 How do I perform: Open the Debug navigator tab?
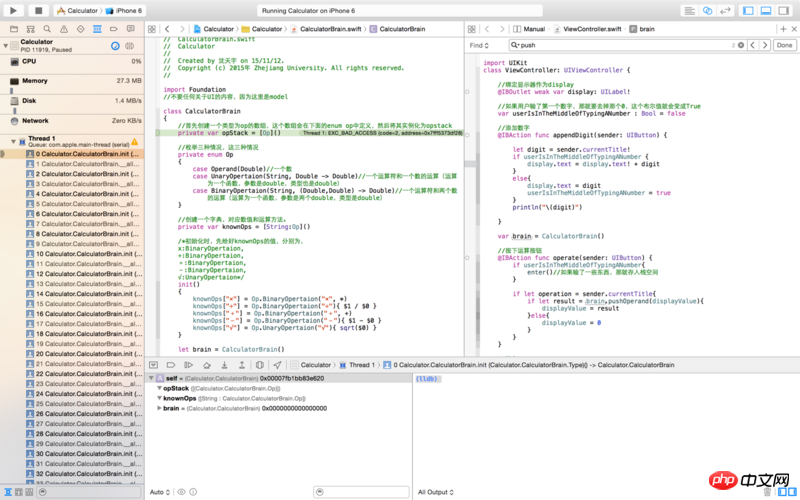97,29
